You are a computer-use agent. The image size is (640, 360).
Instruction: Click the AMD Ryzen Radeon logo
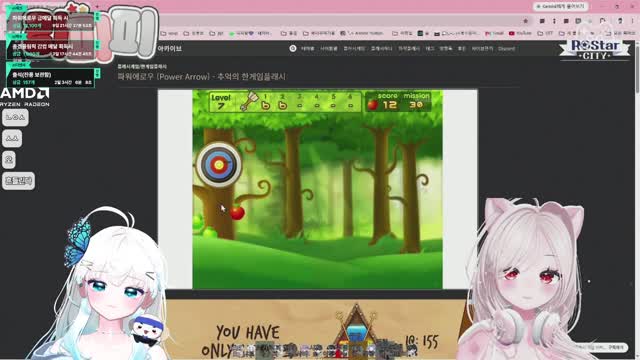point(25,98)
